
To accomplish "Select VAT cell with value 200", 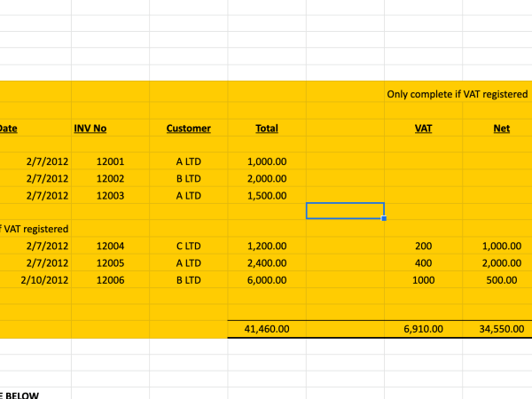I will click(423, 246).
